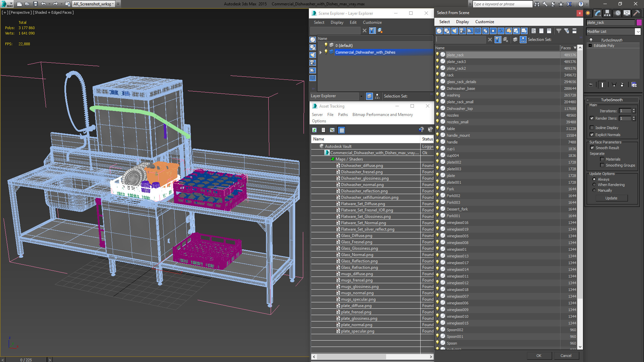Create a new scene with the New icon

pyautogui.click(x=19, y=4)
